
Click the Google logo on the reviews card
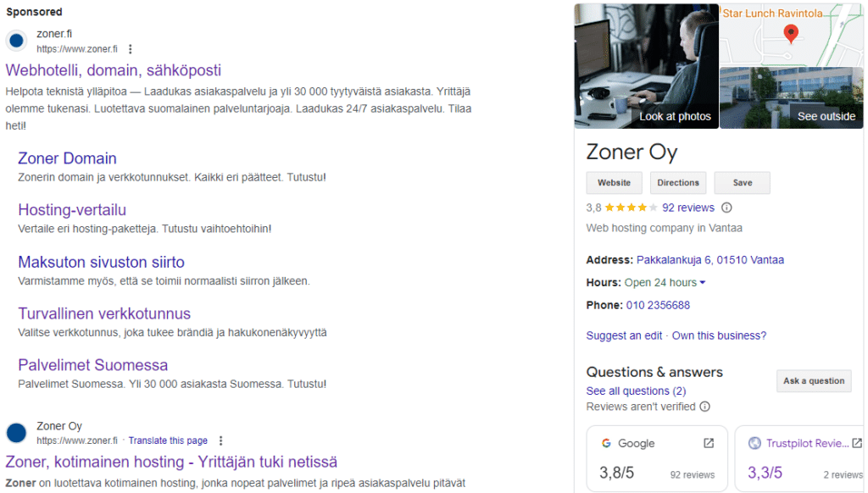pos(605,443)
